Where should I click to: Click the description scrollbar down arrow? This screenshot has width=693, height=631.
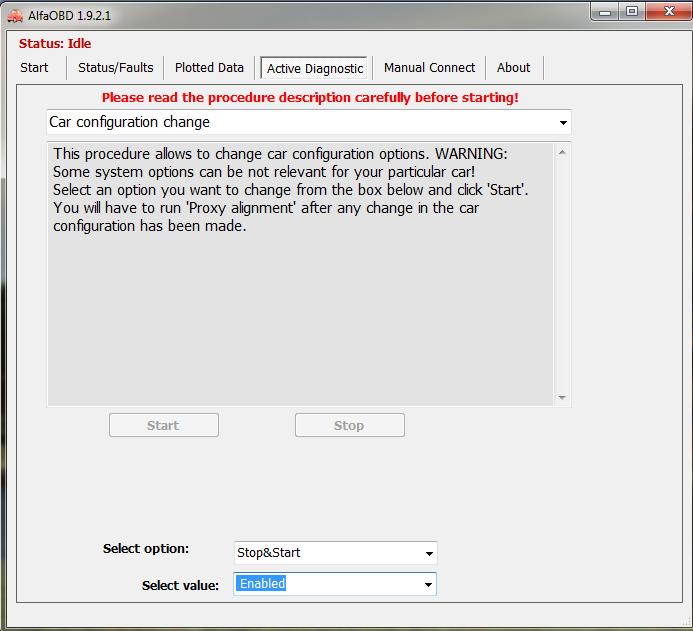pyautogui.click(x=562, y=397)
